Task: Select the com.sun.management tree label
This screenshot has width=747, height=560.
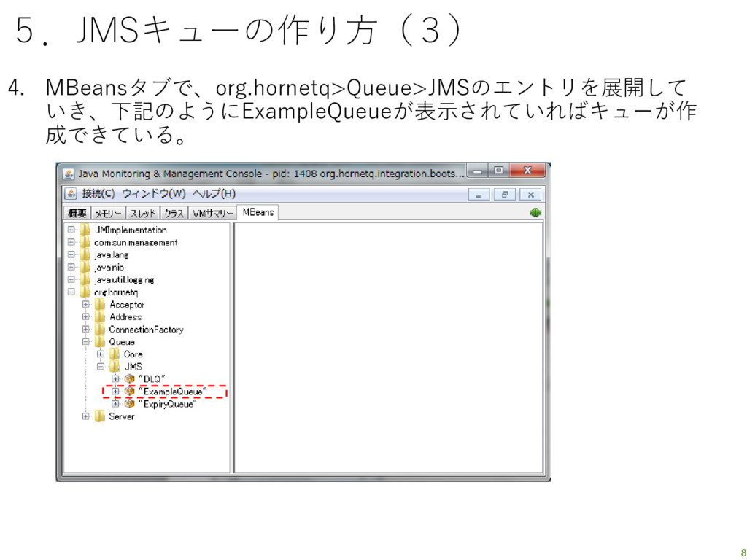Action: pos(135,242)
